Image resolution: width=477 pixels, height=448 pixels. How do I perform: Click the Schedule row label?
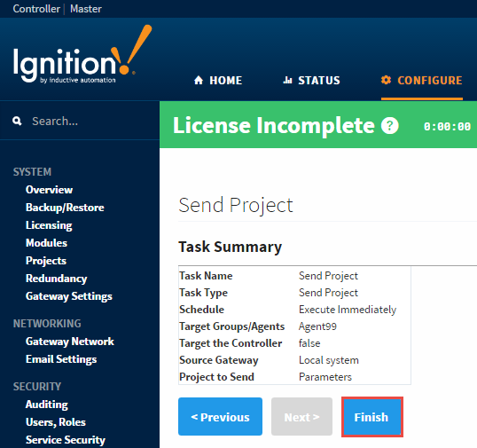pyautogui.click(x=201, y=310)
